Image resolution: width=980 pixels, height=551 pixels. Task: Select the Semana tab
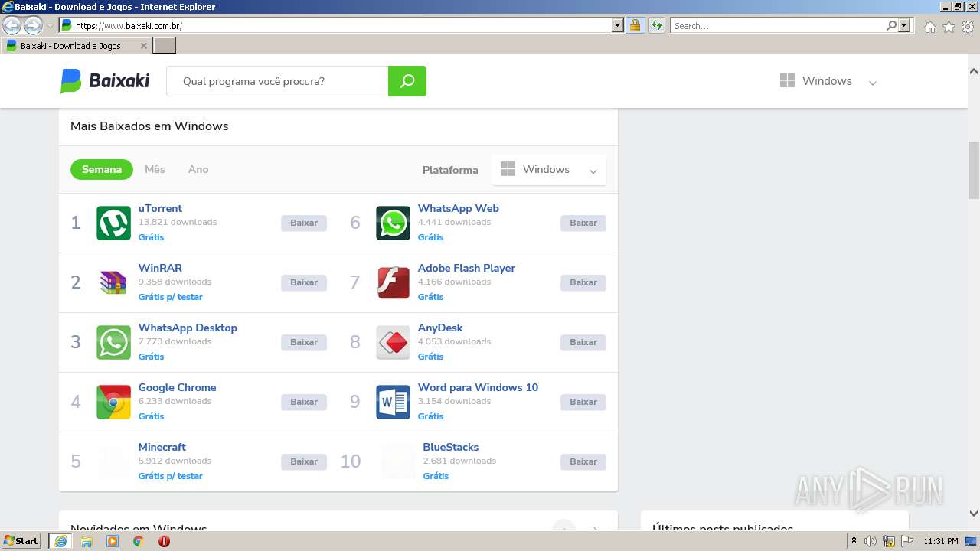click(102, 169)
